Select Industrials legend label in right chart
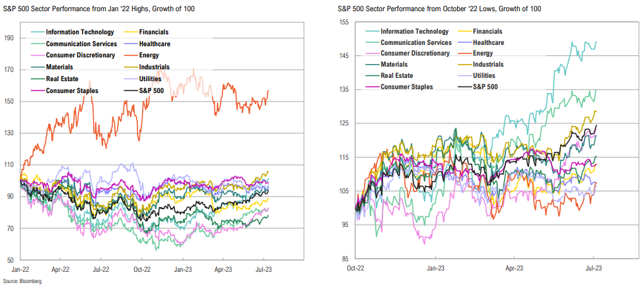Viewport: 644px width, 287px height. tap(488, 65)
